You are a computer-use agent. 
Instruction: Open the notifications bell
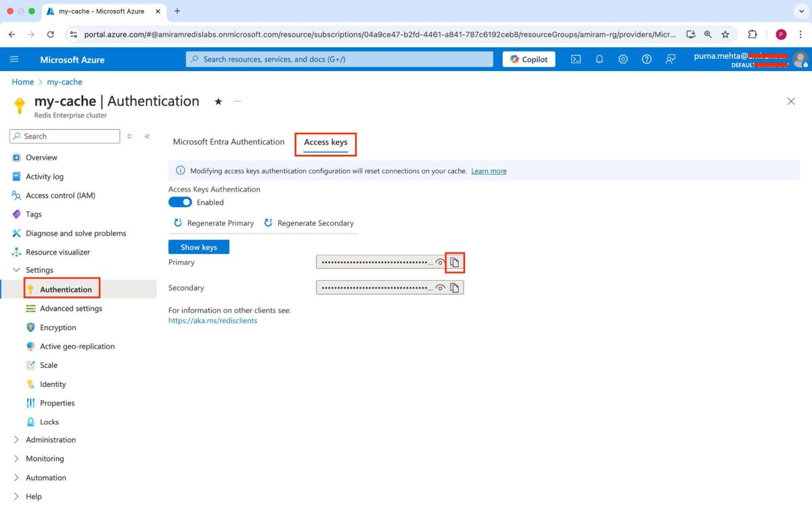click(x=600, y=59)
